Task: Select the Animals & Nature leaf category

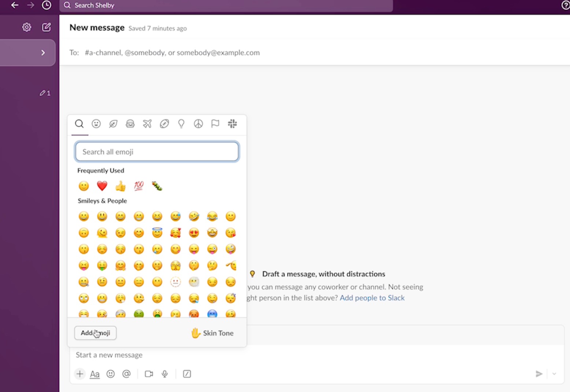Action: (x=113, y=124)
